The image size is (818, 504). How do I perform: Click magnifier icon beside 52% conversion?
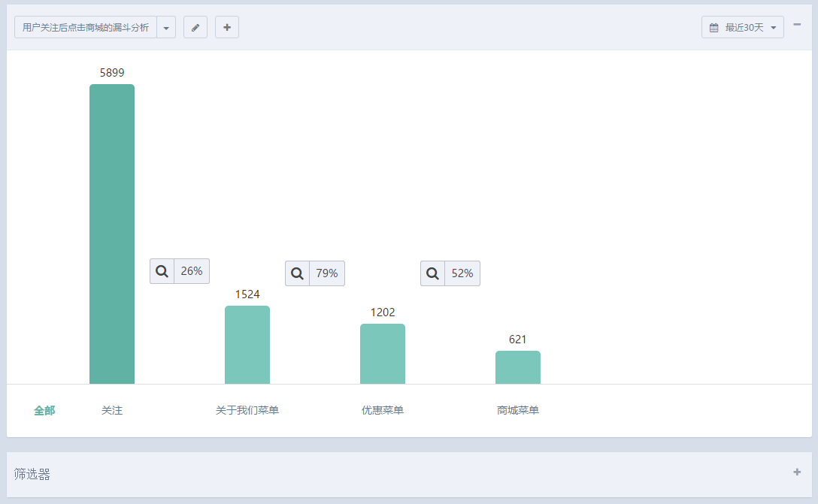click(432, 273)
